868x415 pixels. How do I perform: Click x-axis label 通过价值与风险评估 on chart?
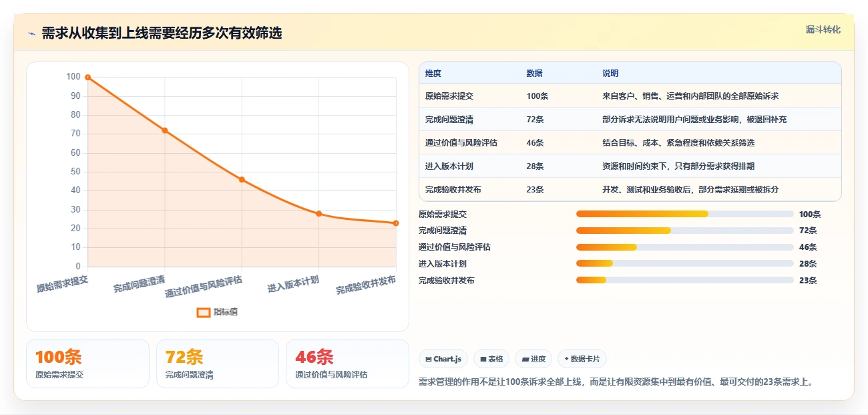[204, 286]
